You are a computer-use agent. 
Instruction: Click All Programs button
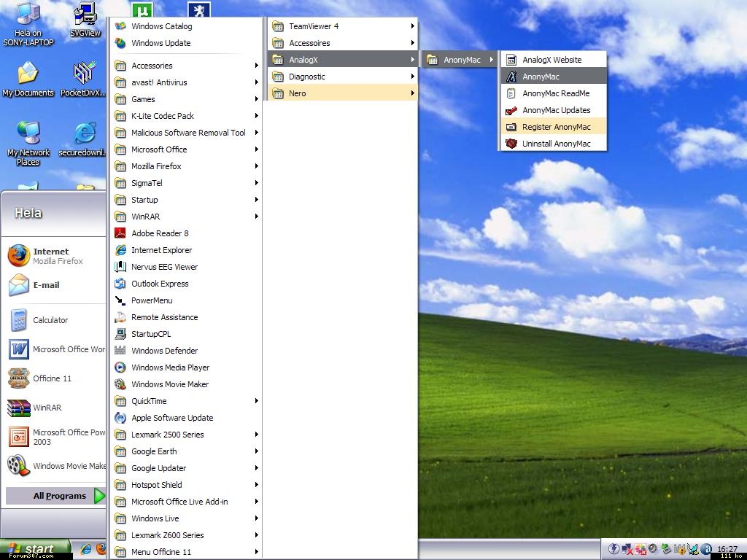coord(55,496)
